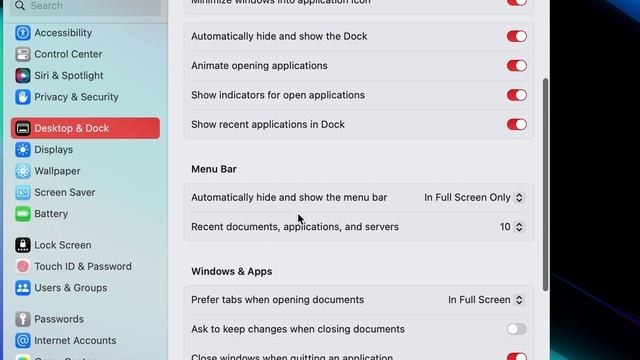The image size is (640, 360).
Task: Click 'Automatically hide and show the menu bar' label
Action: 289,198
